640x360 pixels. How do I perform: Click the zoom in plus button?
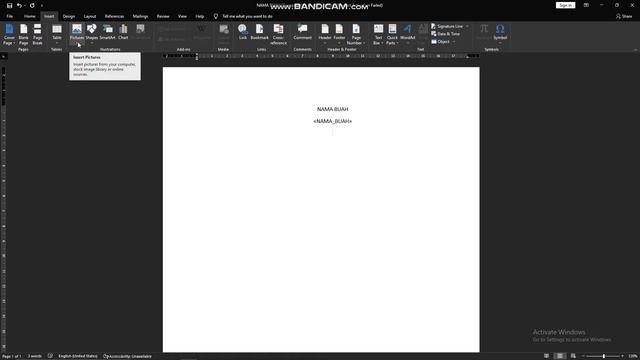point(622,356)
